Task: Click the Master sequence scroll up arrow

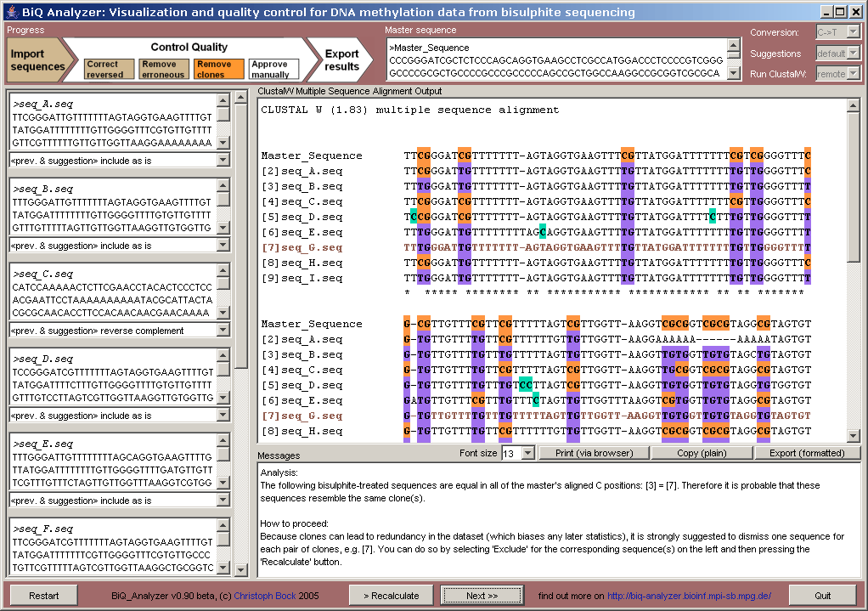Action: (x=734, y=45)
